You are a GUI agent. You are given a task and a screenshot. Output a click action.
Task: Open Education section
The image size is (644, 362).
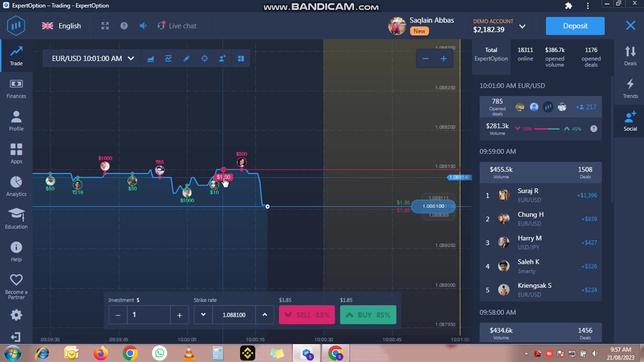pyautogui.click(x=16, y=219)
